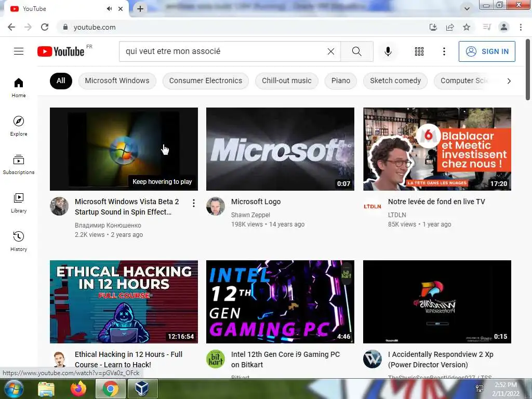The height and width of the screenshot is (399, 532).
Task: Open the Chrome three-dot menu
Action: (x=521, y=27)
